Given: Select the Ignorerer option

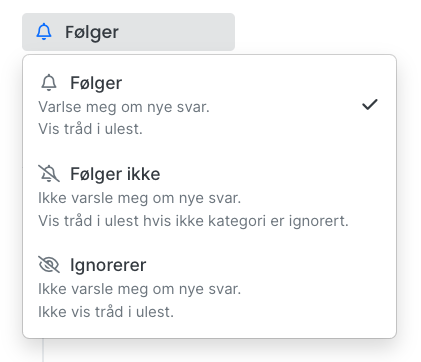Looking at the screenshot, I should pos(209,287).
